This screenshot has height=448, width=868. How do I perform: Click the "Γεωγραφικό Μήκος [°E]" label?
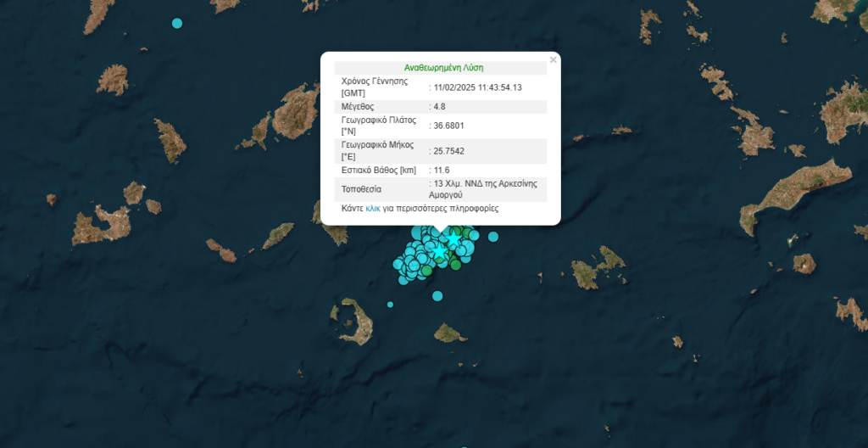(376, 151)
